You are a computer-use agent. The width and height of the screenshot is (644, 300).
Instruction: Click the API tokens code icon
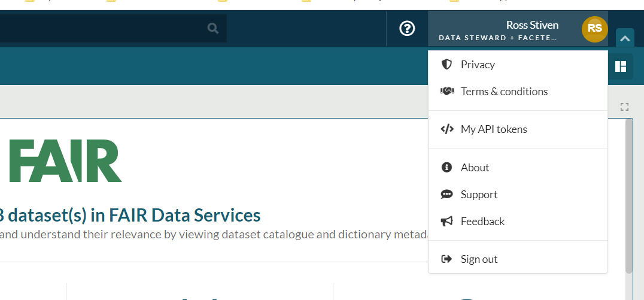point(446,129)
